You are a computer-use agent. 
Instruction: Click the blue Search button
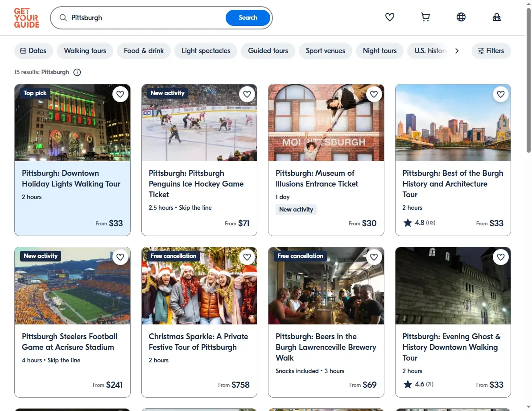pos(247,18)
